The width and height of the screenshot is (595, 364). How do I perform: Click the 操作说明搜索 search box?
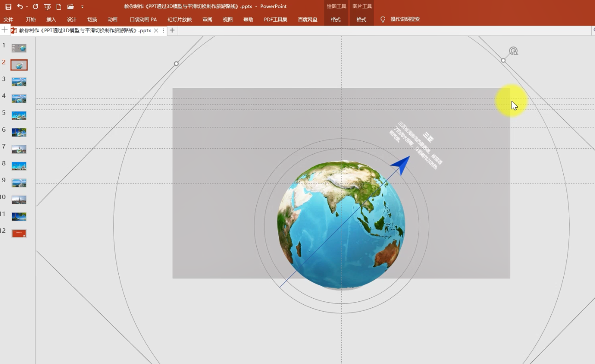405,19
